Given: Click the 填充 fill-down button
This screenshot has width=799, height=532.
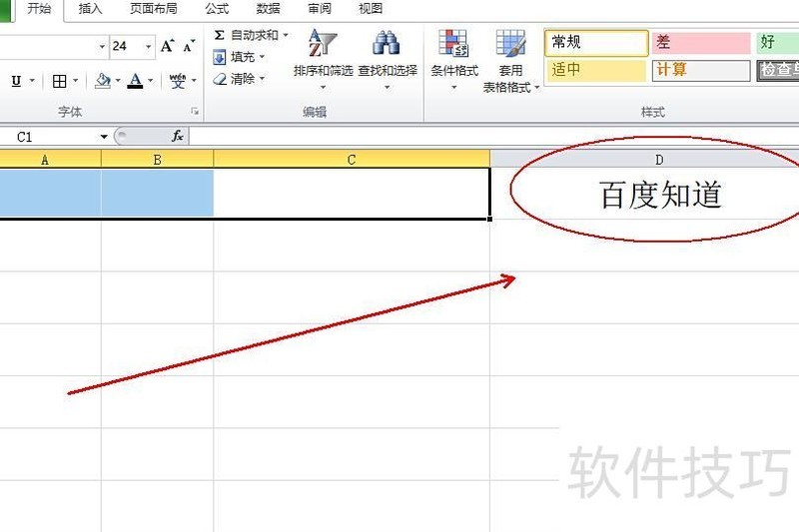Looking at the screenshot, I should tap(239, 57).
